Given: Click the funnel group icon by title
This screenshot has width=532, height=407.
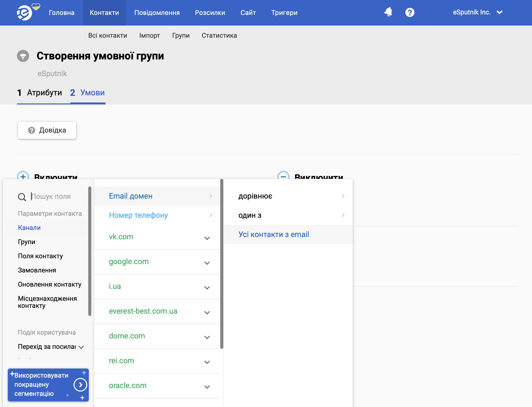Looking at the screenshot, I should pyautogui.click(x=23, y=56).
